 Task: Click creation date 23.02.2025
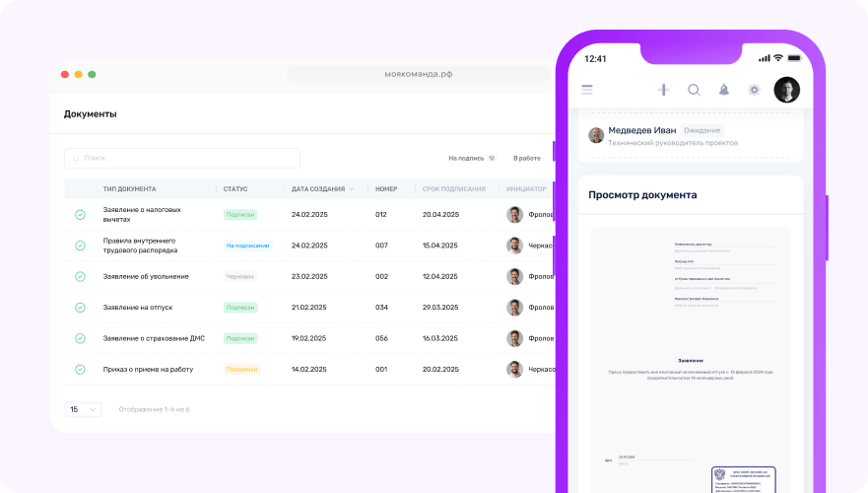309,276
